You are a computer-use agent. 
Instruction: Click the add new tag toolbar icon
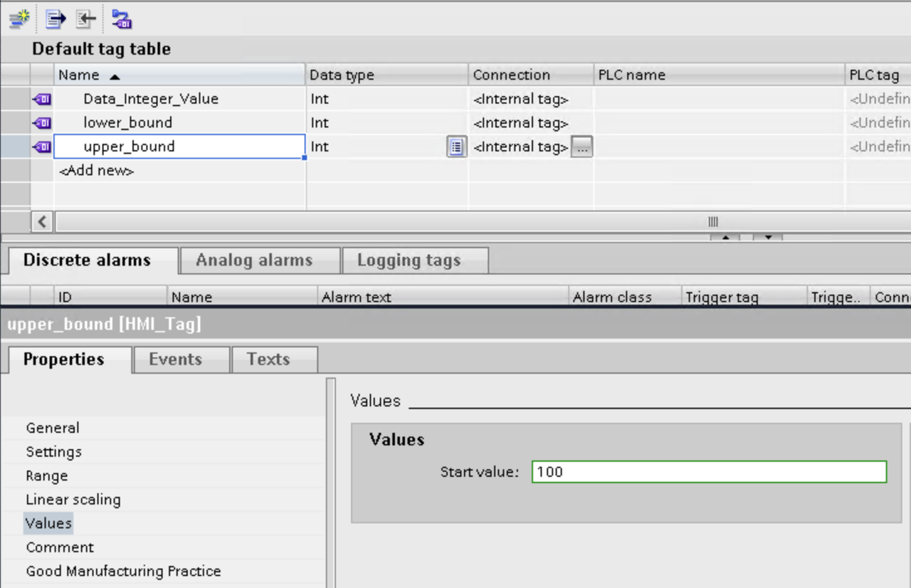pyautogui.click(x=19, y=19)
